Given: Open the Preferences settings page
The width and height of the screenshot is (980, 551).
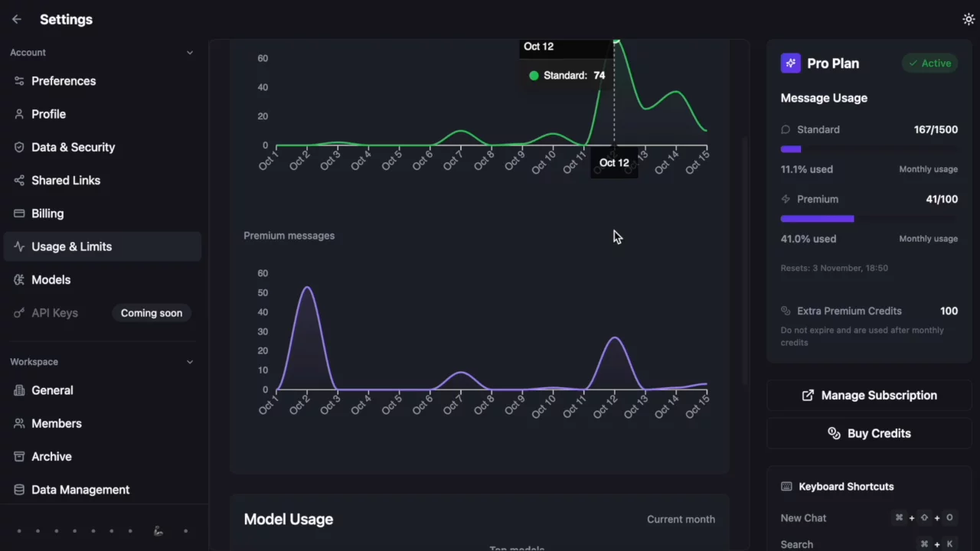Looking at the screenshot, I should [x=64, y=81].
